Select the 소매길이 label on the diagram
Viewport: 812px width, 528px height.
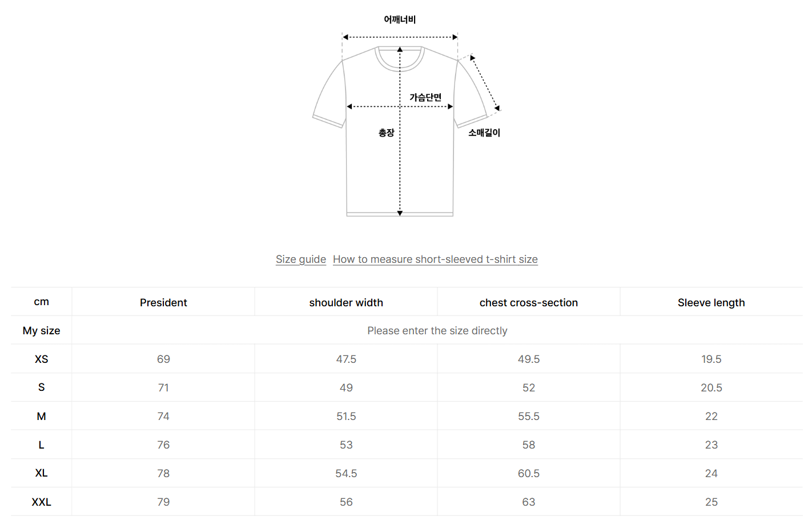tap(483, 132)
